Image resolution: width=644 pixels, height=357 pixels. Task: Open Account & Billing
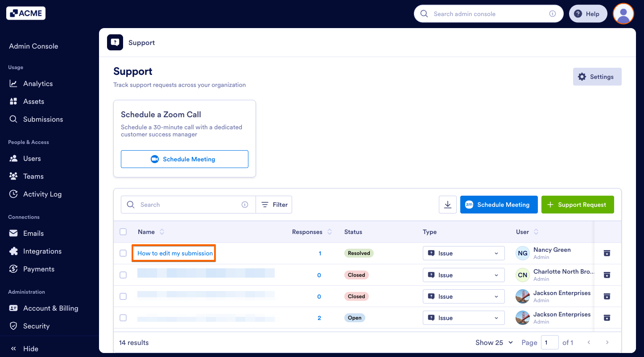[50, 308]
